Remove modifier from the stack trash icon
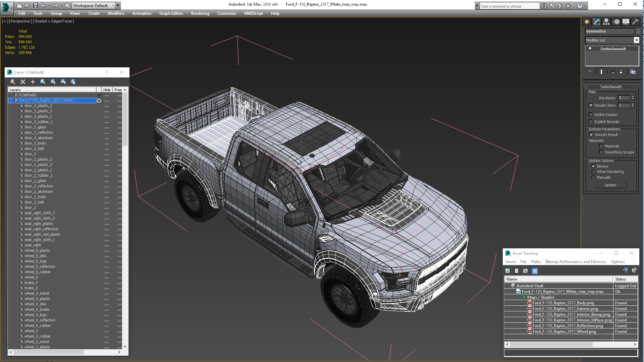644x362 pixels. 621,72
